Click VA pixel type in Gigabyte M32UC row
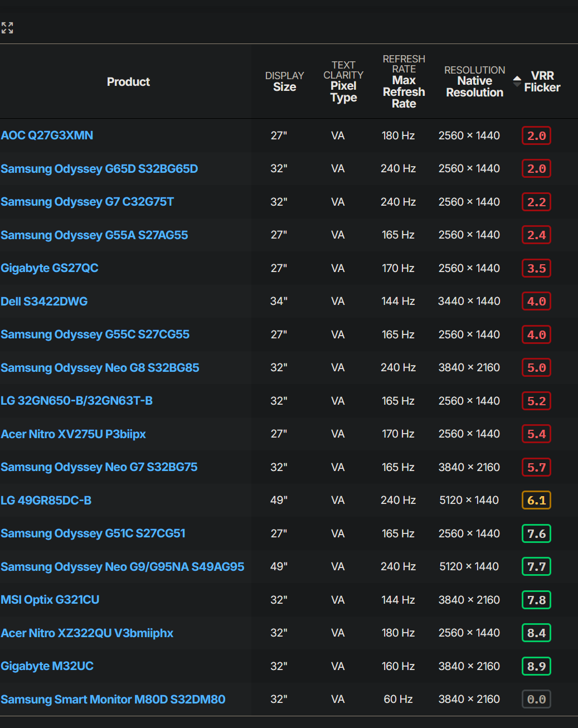Viewport: 578px width, 728px height. click(338, 666)
